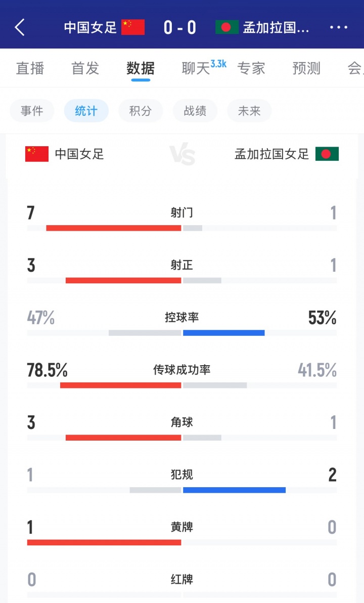Tap 中国女足 team name in header
This screenshot has height=603, width=364.
[x=90, y=27]
